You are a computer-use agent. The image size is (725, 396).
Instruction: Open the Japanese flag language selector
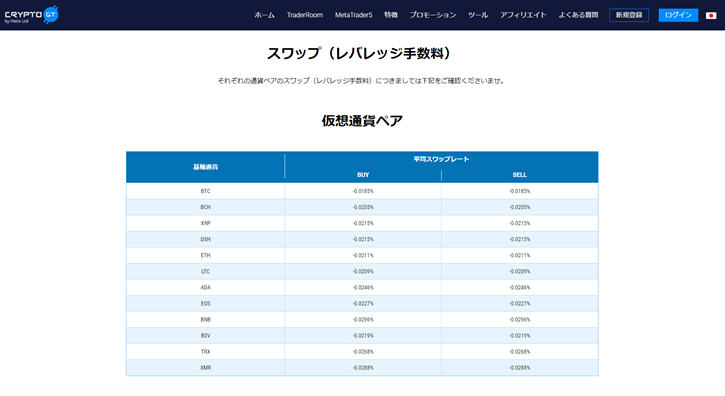tap(711, 15)
